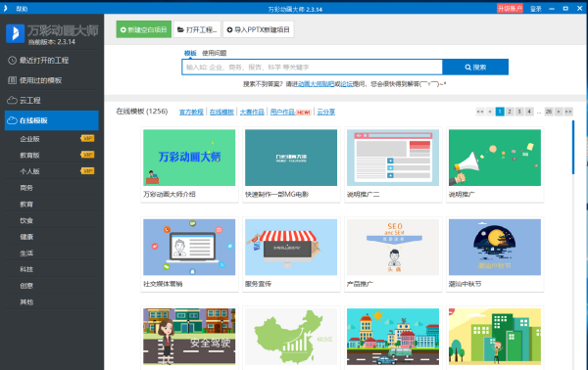Open the 在线模板 filter link
The width and height of the screenshot is (588, 370).
point(221,112)
